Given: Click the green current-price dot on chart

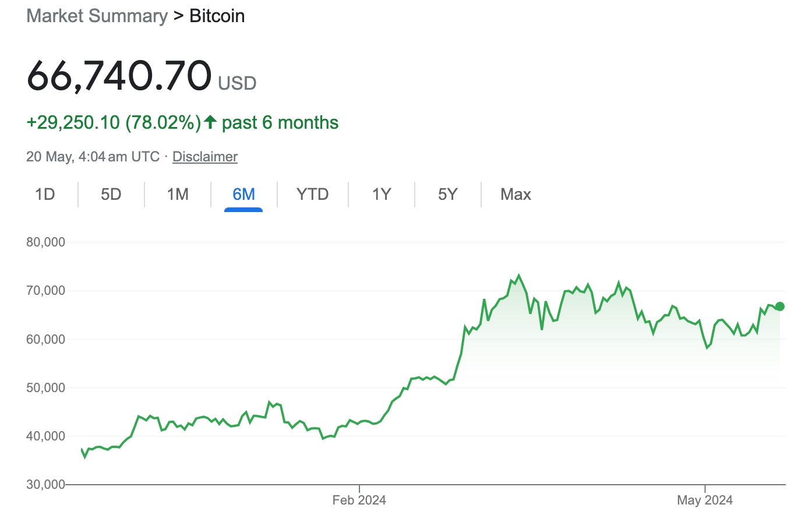Looking at the screenshot, I should click(x=780, y=306).
